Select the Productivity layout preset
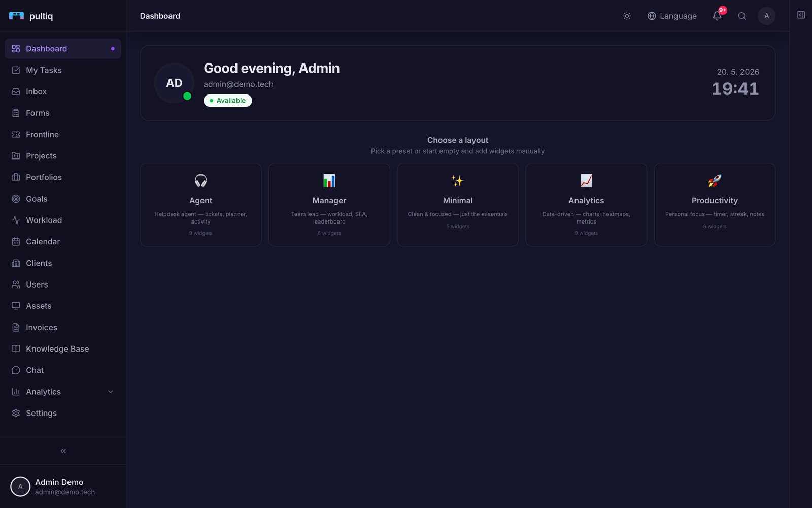This screenshot has width=812, height=508. [x=715, y=205]
